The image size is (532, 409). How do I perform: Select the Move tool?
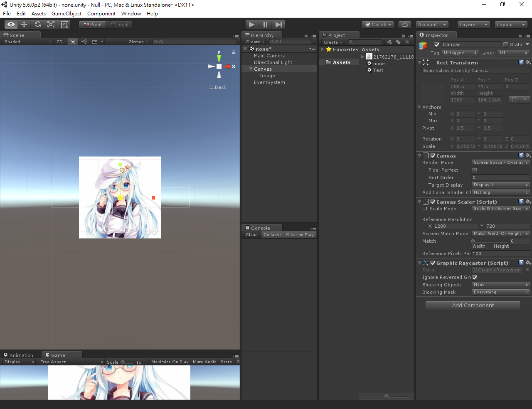click(24, 25)
